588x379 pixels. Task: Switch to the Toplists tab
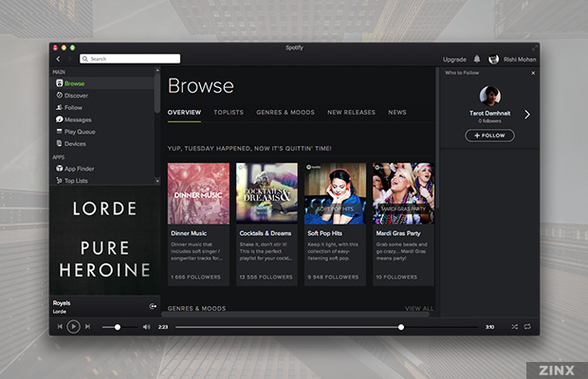click(x=229, y=113)
